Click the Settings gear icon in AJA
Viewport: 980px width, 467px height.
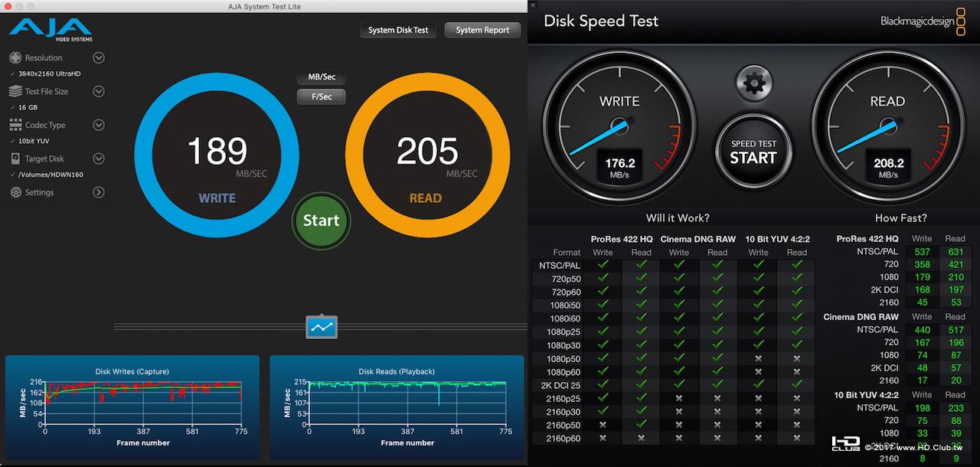[15, 192]
